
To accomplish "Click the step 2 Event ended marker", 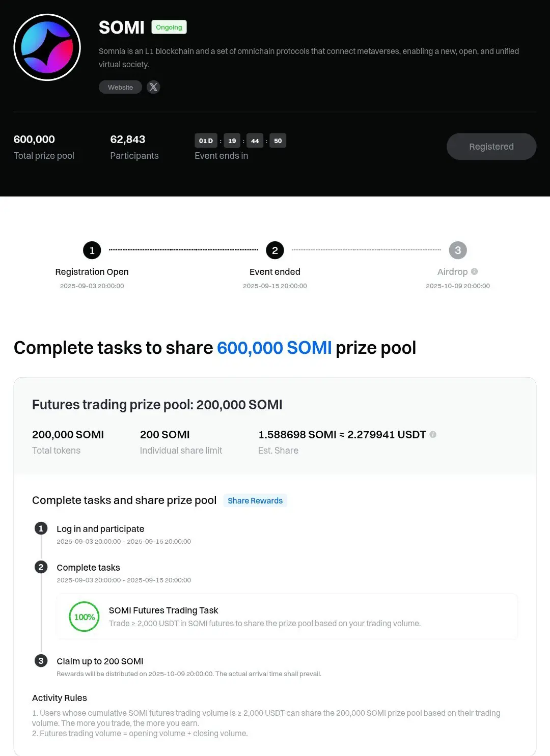I will (x=275, y=250).
